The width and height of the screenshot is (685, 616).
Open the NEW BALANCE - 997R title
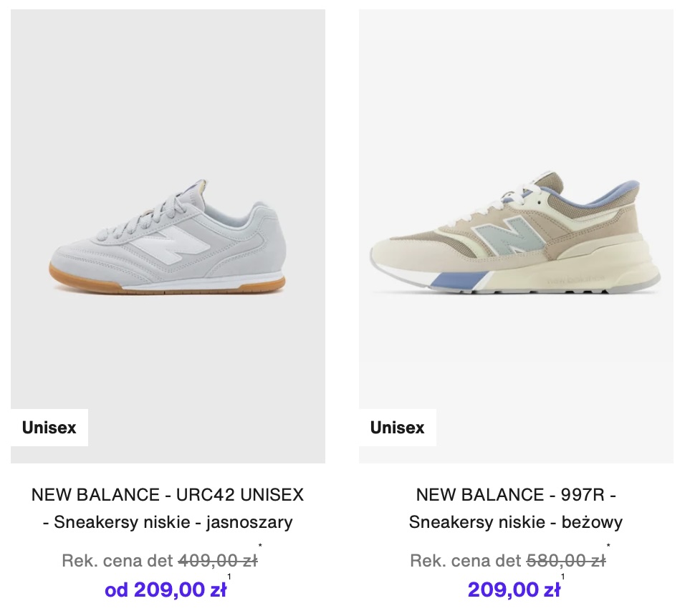[516, 494]
